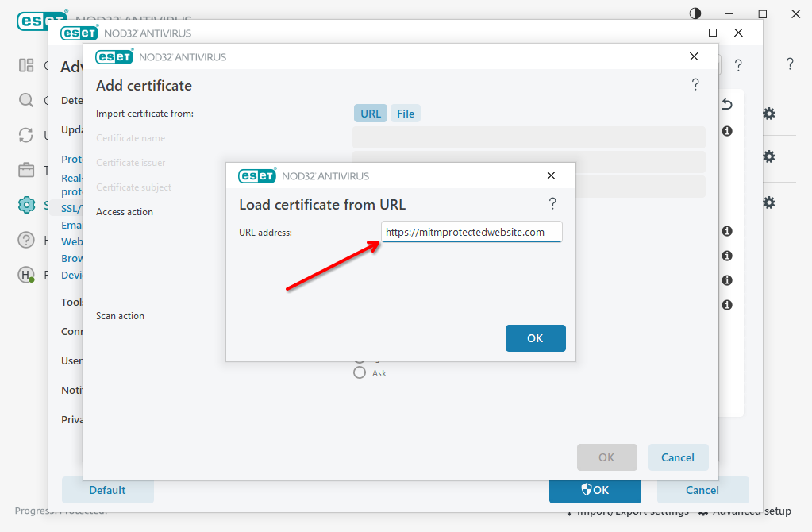Click Default button in Advanced setup
This screenshot has height=532, width=812.
tap(107, 490)
